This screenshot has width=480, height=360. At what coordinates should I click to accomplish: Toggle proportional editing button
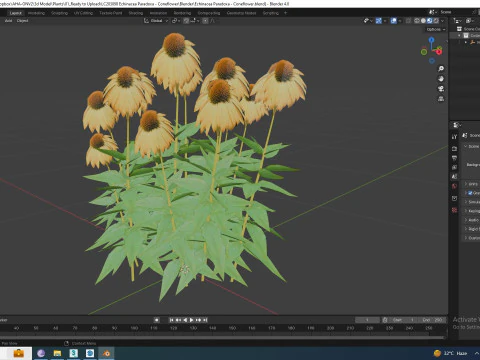205,21
